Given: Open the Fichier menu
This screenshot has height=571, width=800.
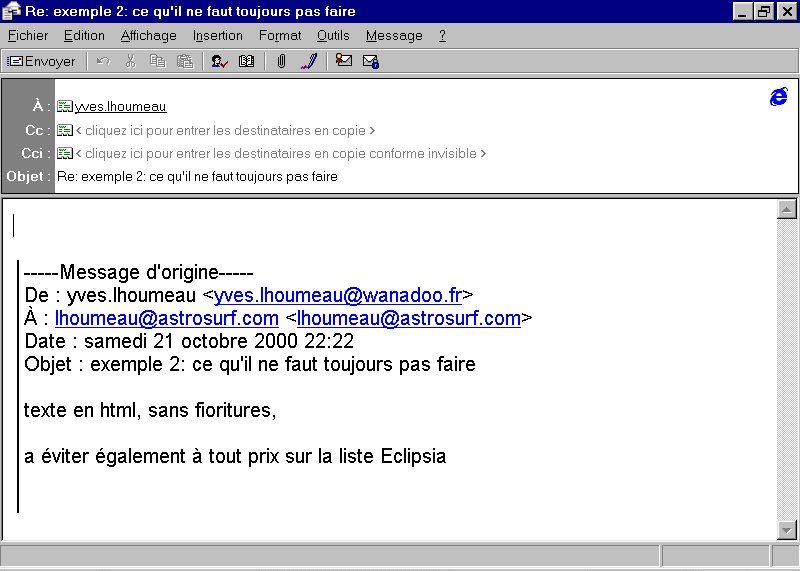Looking at the screenshot, I should 28,36.
